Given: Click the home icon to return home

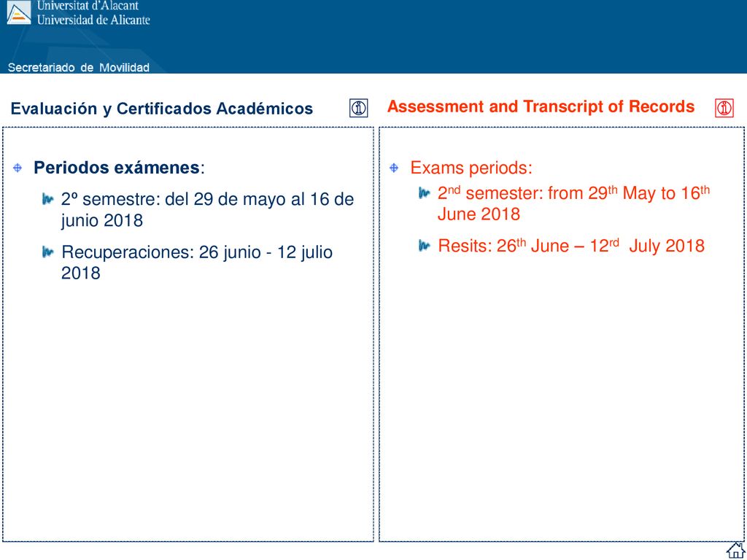Looking at the screenshot, I should pyautogui.click(x=735, y=550).
